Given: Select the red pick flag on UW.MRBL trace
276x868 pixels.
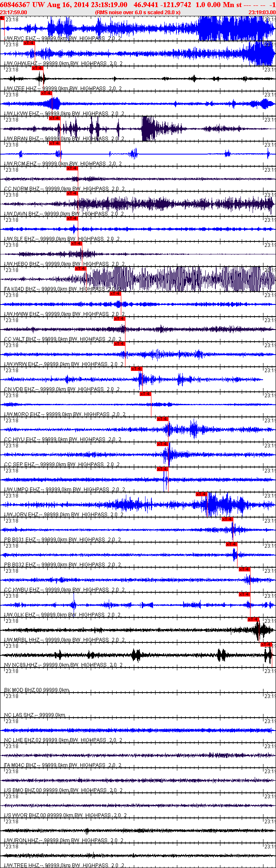Looking at the screenshot, I should [x=253, y=619].
